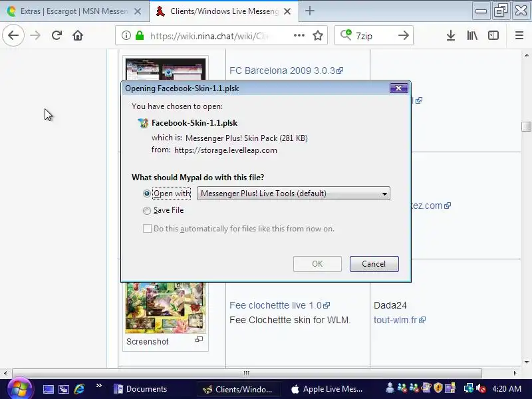Open the browser hamburger menu
Viewport: 532px width, 399px height.
[519, 35]
